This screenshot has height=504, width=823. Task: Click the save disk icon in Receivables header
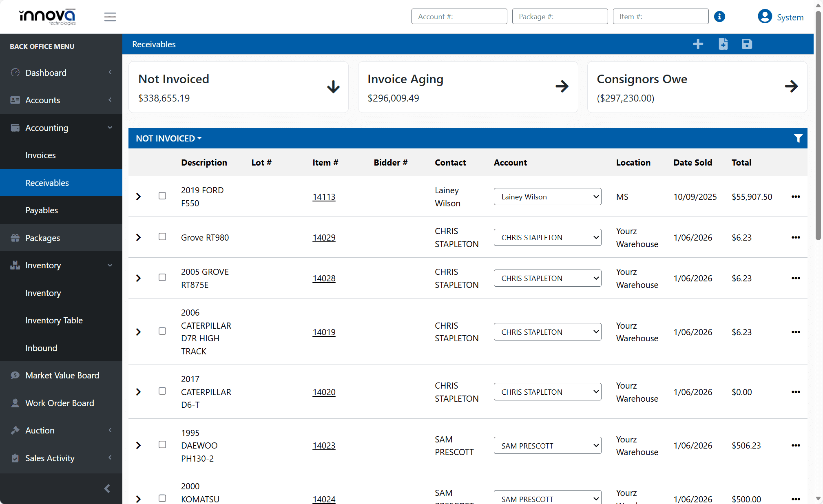point(747,44)
